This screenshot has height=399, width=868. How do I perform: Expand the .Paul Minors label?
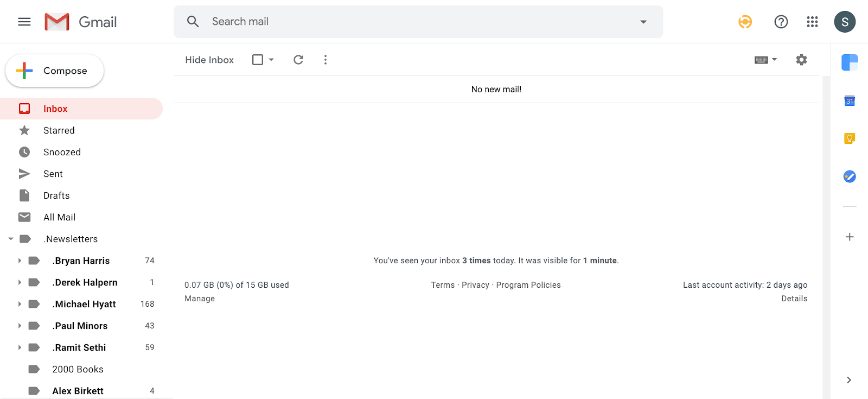(20, 326)
